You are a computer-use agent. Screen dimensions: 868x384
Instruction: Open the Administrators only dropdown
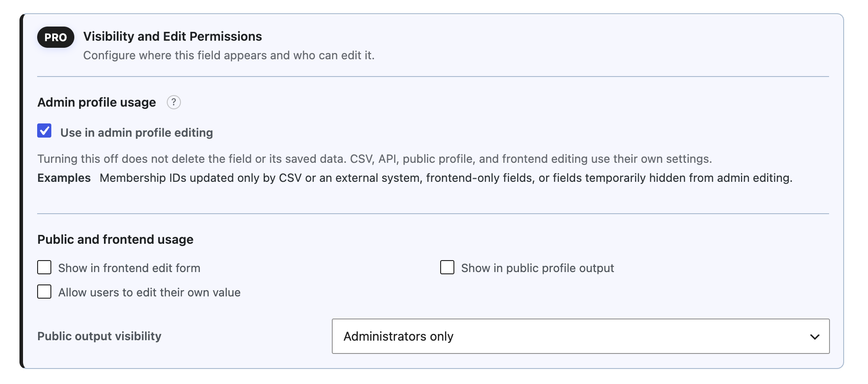(x=580, y=336)
